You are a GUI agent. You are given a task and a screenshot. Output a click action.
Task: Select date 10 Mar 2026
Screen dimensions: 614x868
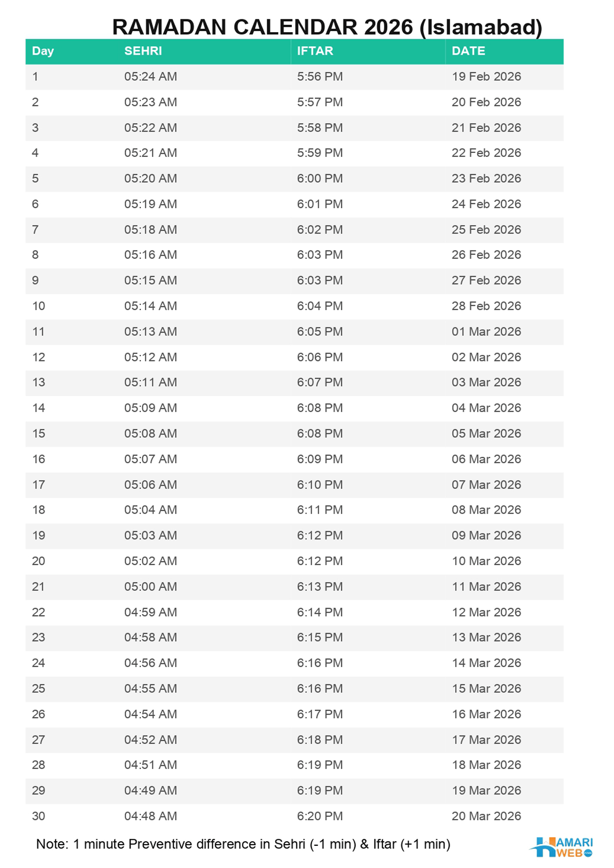pos(486,561)
